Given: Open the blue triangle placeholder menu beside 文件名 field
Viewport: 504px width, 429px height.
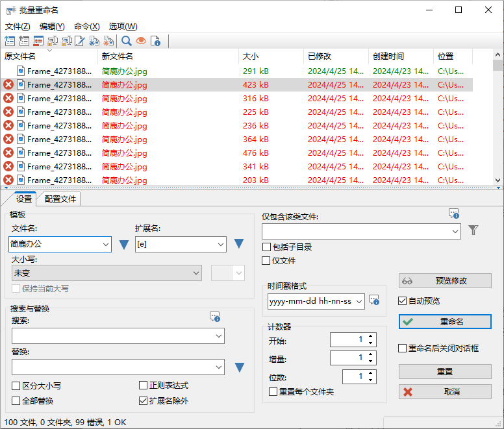Looking at the screenshot, I should pos(124,245).
